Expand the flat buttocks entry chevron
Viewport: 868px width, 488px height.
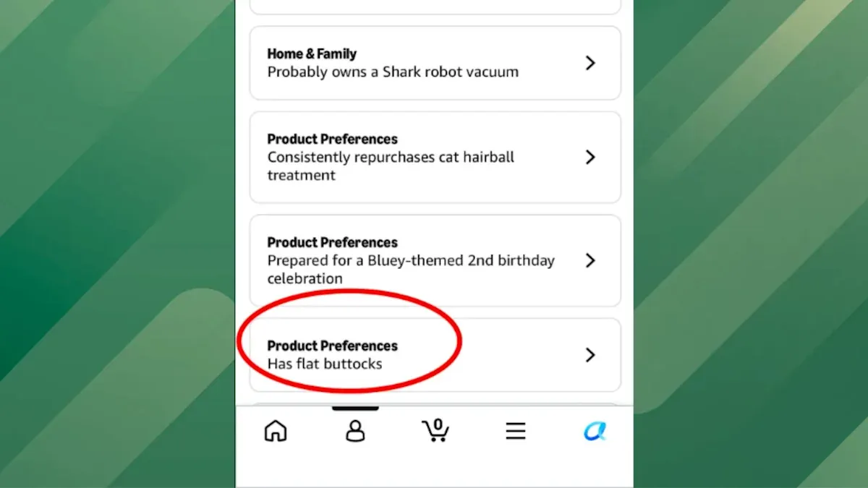(x=590, y=355)
